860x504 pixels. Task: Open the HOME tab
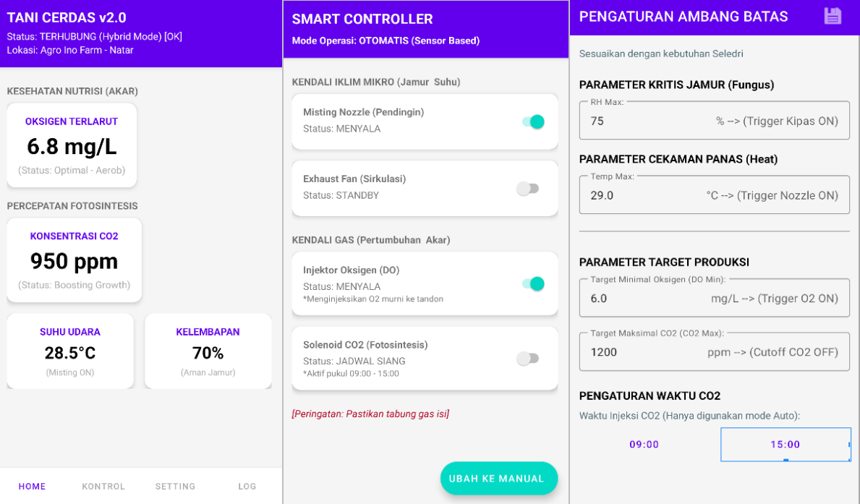[33, 486]
